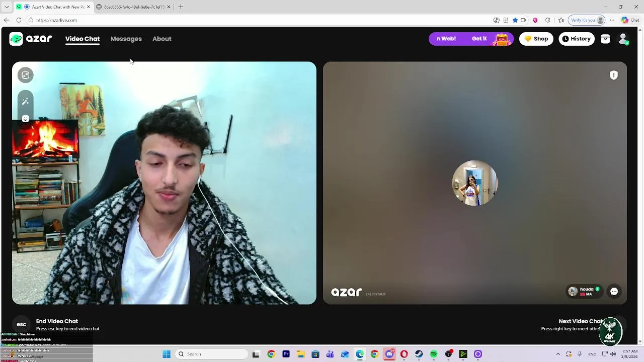Click the houda user name badge
The width and height of the screenshot is (644, 362).
(x=584, y=292)
